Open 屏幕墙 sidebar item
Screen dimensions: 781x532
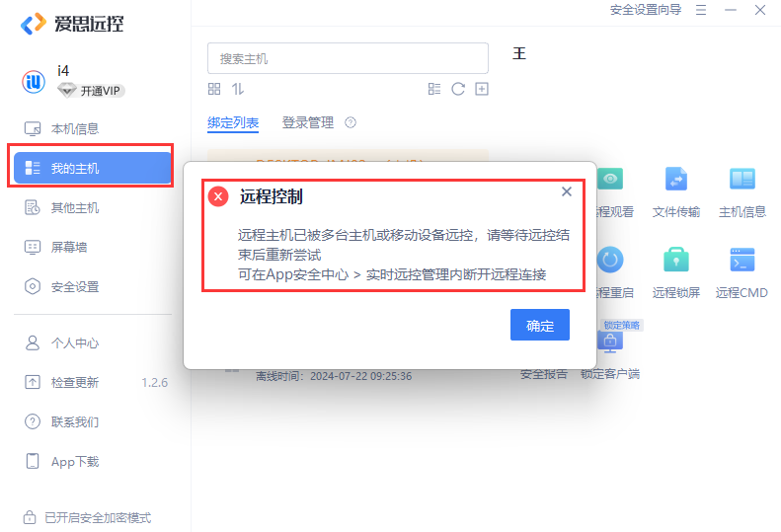(x=55, y=247)
